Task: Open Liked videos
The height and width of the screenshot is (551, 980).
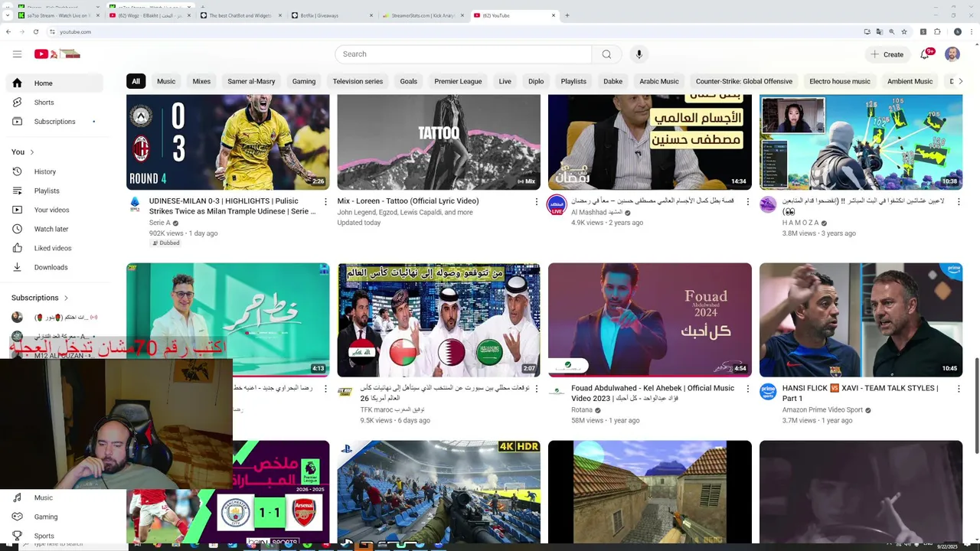Action: click(x=54, y=248)
